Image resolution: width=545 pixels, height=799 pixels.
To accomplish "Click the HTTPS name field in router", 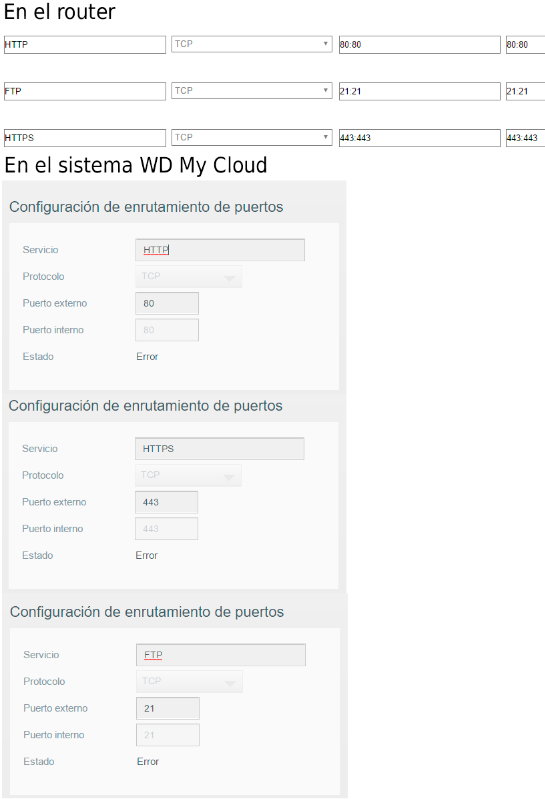I will pyautogui.click(x=85, y=138).
